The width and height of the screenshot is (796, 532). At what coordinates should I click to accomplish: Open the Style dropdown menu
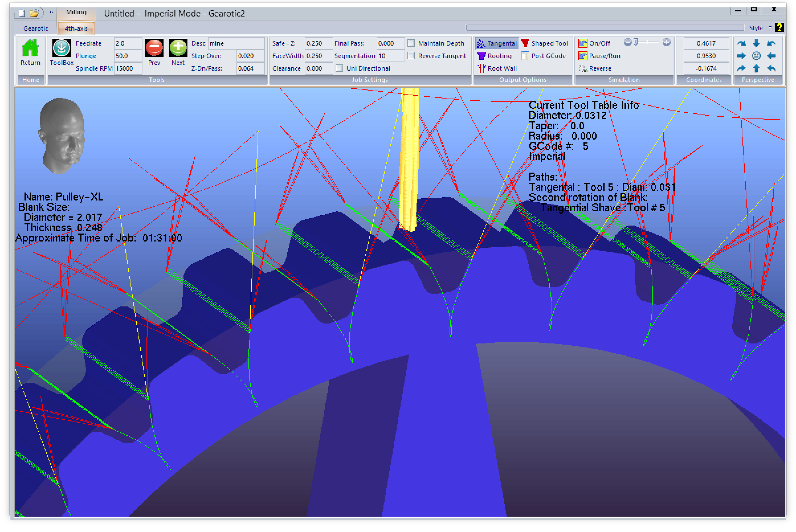(x=760, y=28)
